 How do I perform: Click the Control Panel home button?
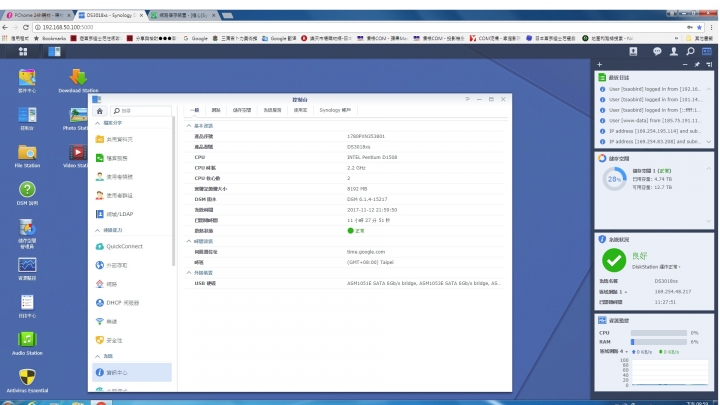(x=100, y=111)
